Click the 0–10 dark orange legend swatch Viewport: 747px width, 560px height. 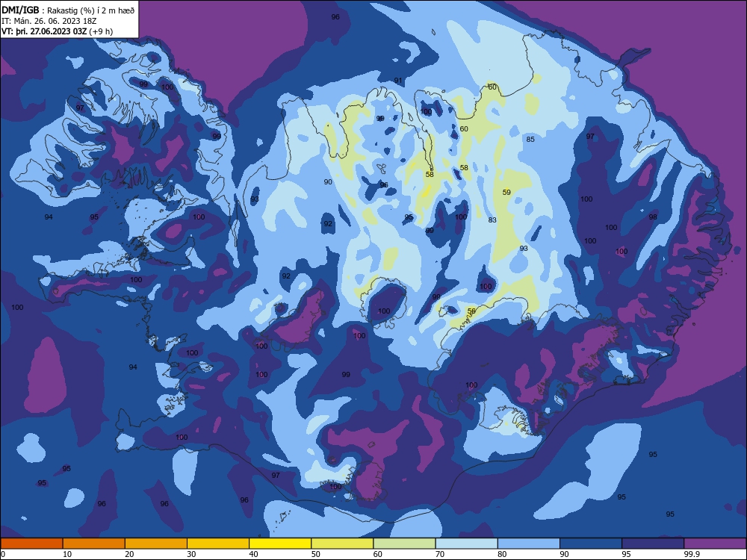coord(31,544)
